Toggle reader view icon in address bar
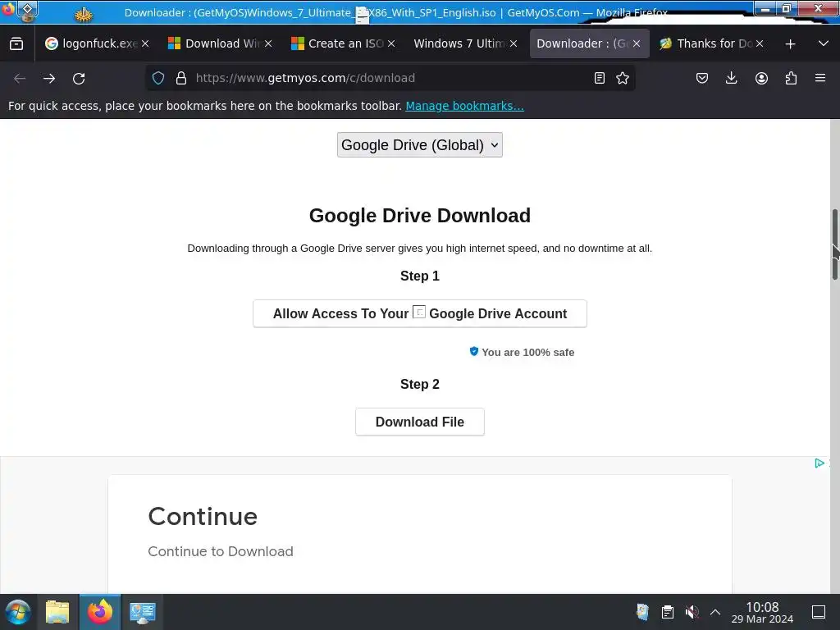840x630 pixels. [x=600, y=78]
